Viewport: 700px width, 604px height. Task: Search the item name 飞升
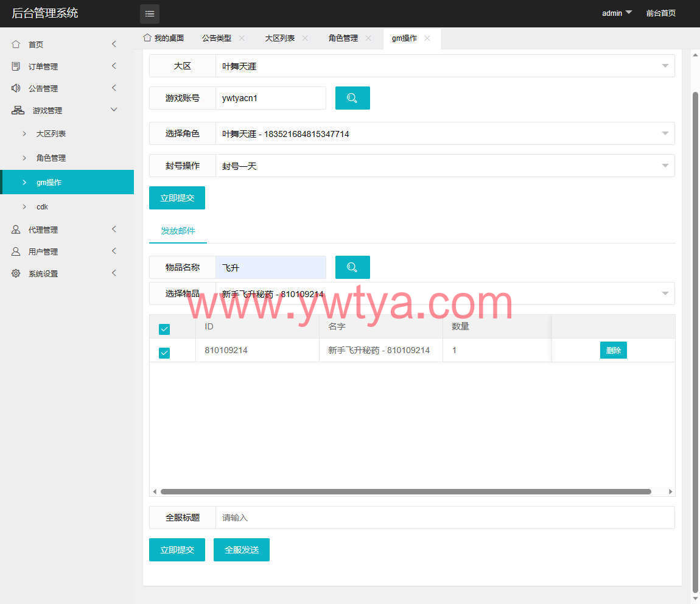click(352, 267)
